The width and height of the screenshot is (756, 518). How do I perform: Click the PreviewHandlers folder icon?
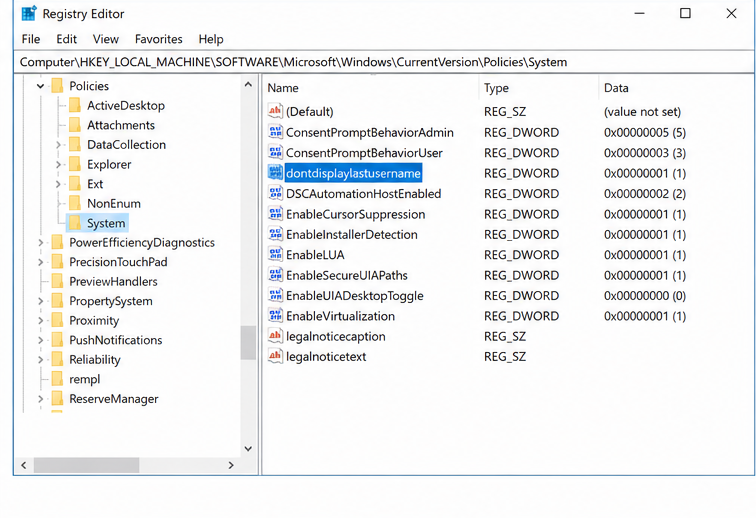click(57, 281)
